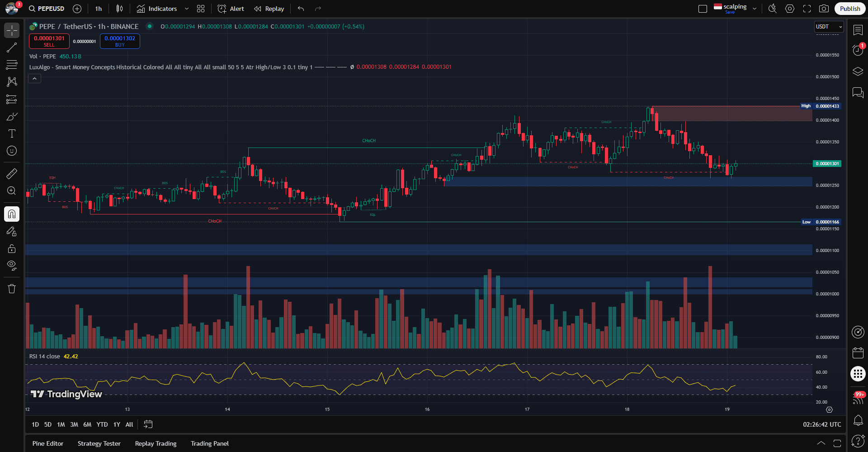Screen dimensions: 868x452
Task: Expand the bottom panel chevron up
Action: point(821,443)
